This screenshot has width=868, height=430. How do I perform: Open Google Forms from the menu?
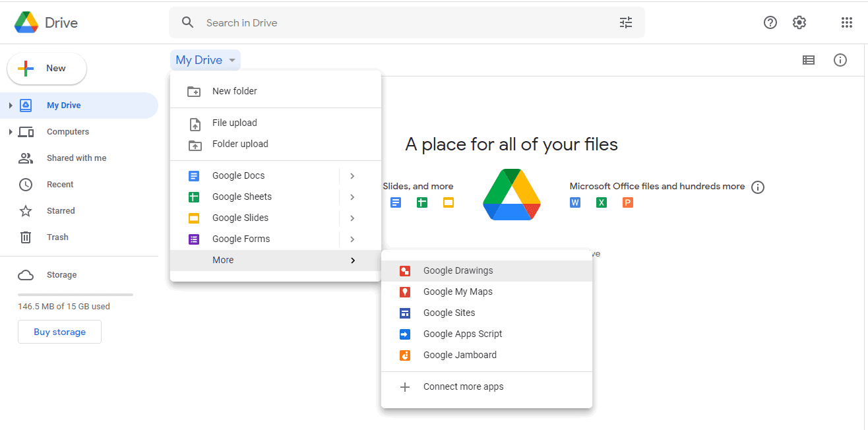[x=239, y=238]
